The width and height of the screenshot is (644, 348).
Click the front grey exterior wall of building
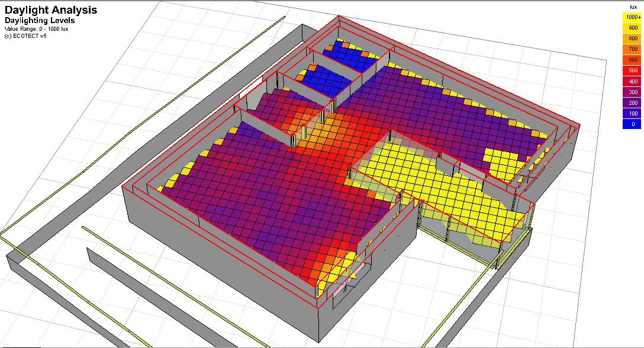[222, 263]
